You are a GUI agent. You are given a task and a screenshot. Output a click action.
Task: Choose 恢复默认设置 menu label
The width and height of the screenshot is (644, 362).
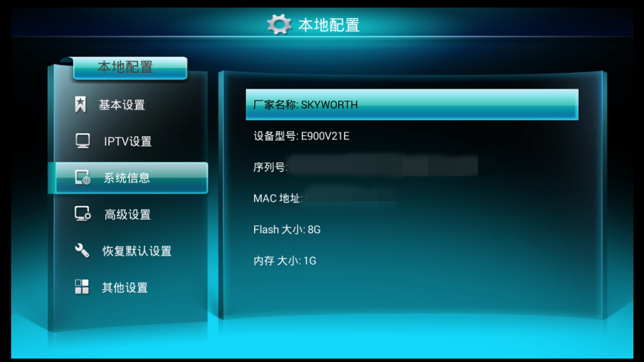pos(136,251)
